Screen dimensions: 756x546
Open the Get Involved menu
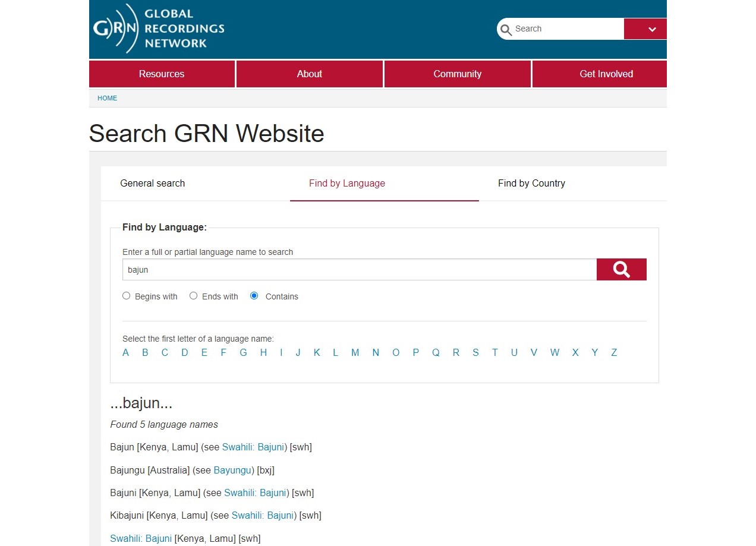pyautogui.click(x=606, y=74)
